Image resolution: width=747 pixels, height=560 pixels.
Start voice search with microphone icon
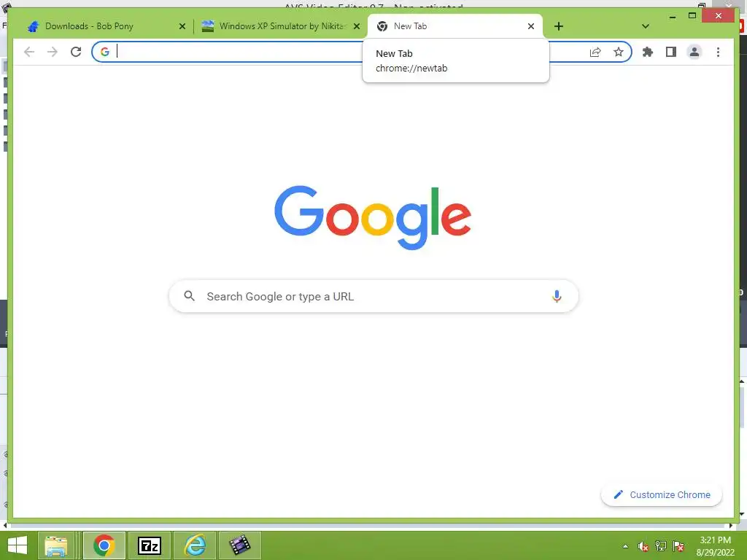[557, 296]
